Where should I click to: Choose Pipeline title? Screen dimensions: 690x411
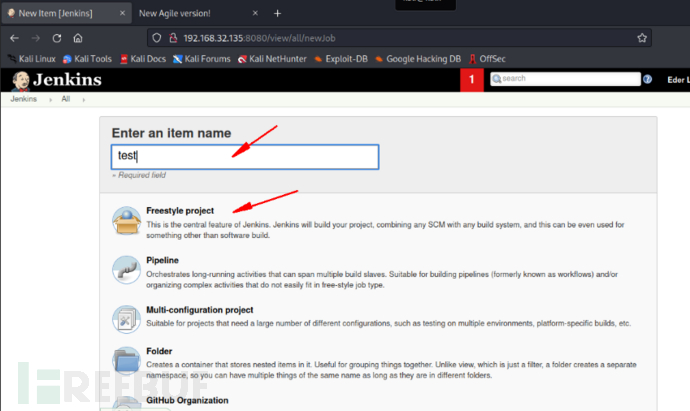tap(162, 260)
